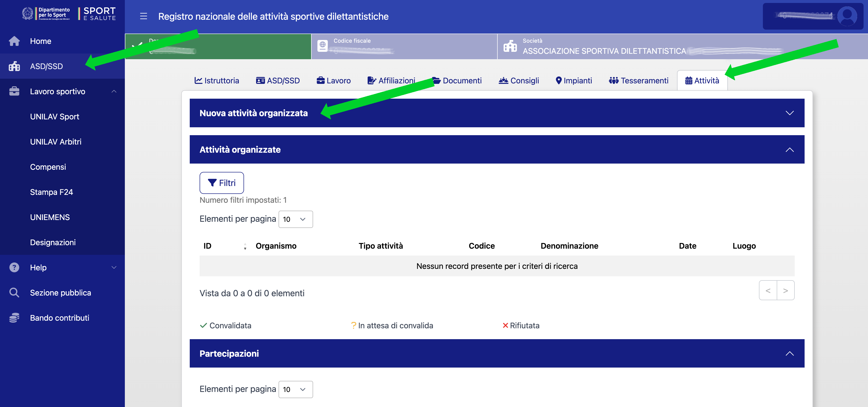The image size is (868, 407).
Task: Click the Help question mark icon
Action: (x=14, y=267)
